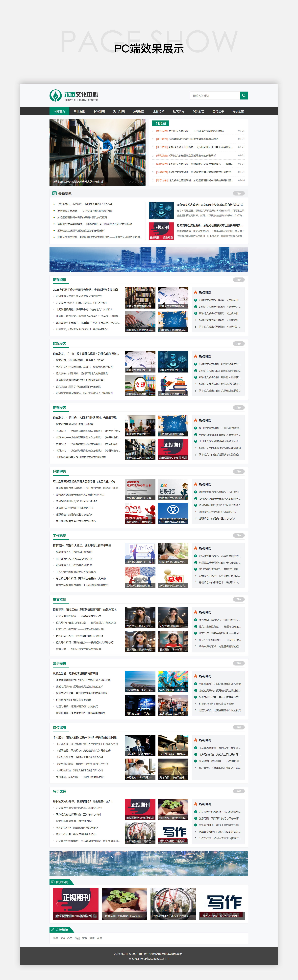Open the 网站首页 navigation tab
This screenshot has width=298, height=980.
59,111
